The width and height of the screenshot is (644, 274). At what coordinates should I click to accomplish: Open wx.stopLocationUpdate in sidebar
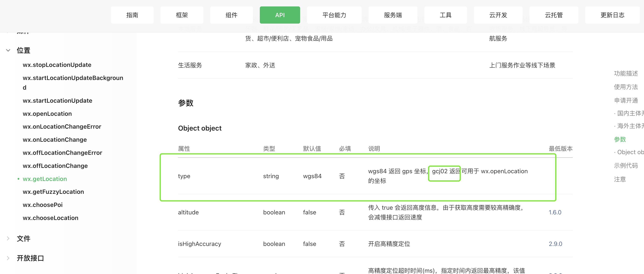[x=57, y=65]
